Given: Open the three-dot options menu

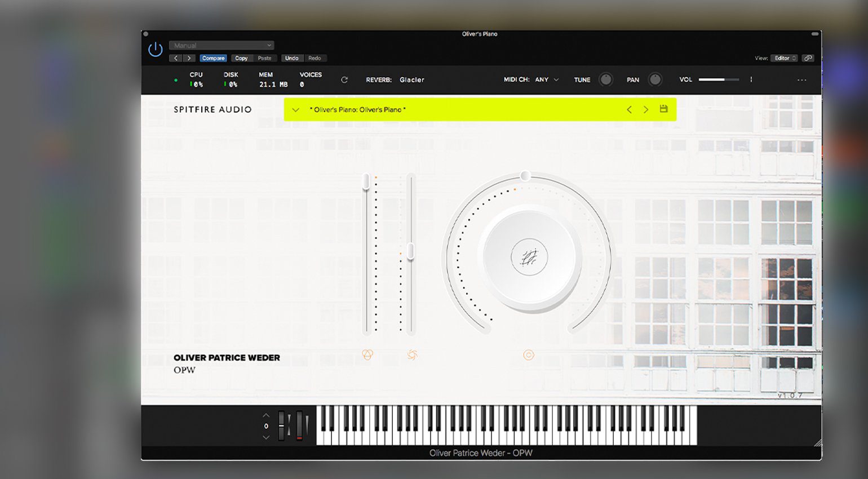Looking at the screenshot, I should click(x=801, y=80).
